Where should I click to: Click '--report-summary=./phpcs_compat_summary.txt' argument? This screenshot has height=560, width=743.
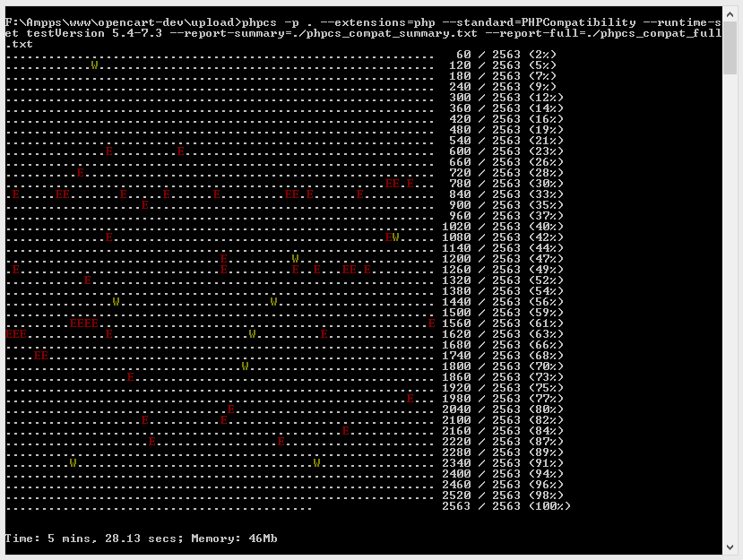pos(324,33)
